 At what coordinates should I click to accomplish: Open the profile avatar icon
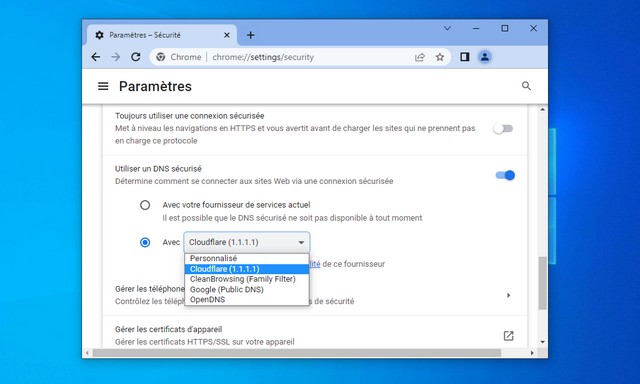pyautogui.click(x=484, y=57)
